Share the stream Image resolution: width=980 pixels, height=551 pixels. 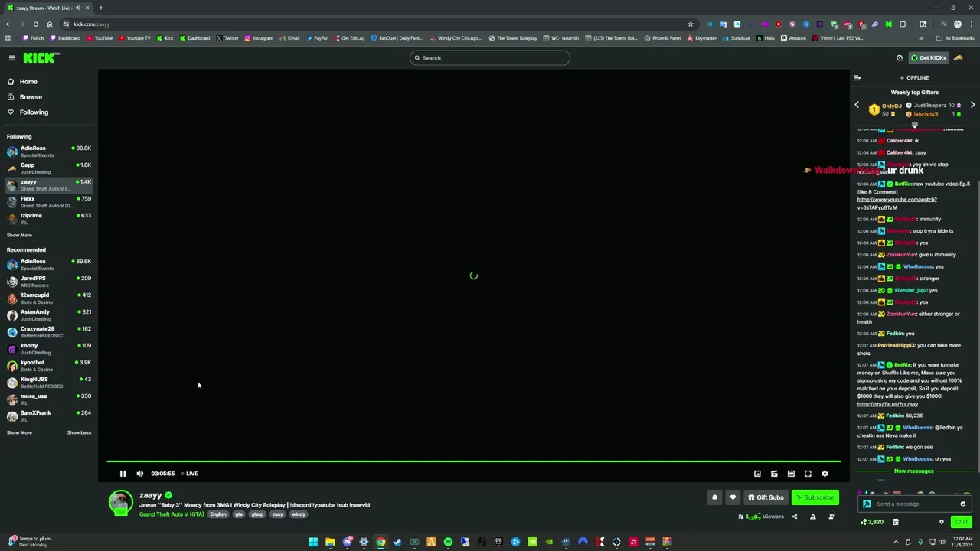794,517
